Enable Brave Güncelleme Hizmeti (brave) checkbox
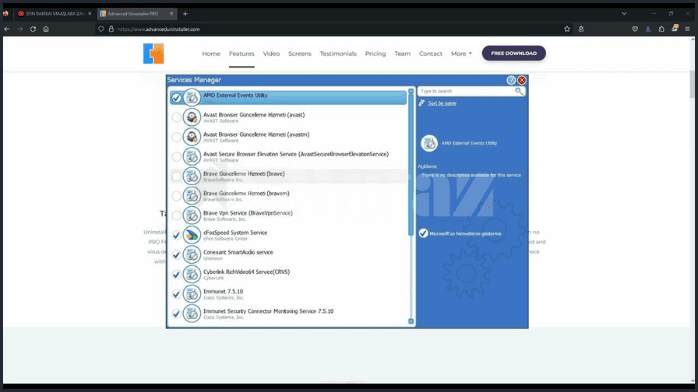The width and height of the screenshot is (698, 392). coord(176,176)
